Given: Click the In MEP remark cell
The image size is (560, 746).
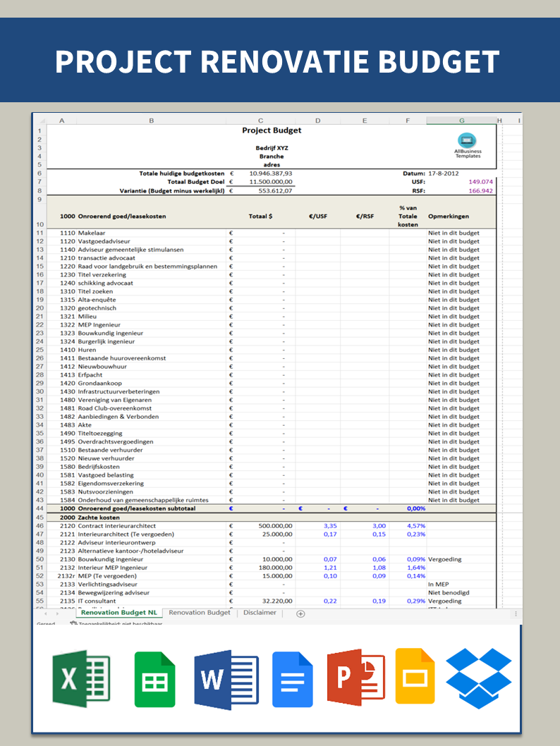Looking at the screenshot, I should 438,585.
